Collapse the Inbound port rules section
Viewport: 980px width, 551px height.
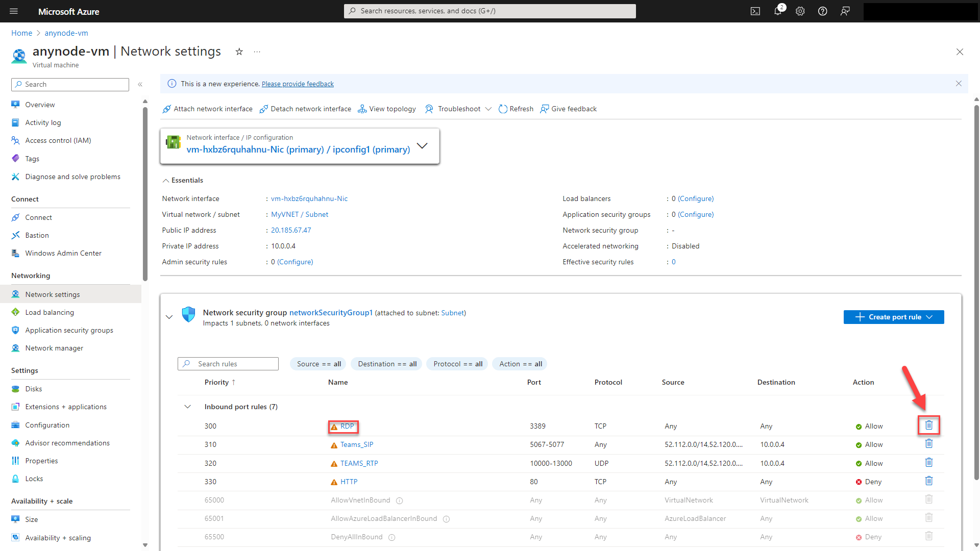pyautogui.click(x=188, y=406)
